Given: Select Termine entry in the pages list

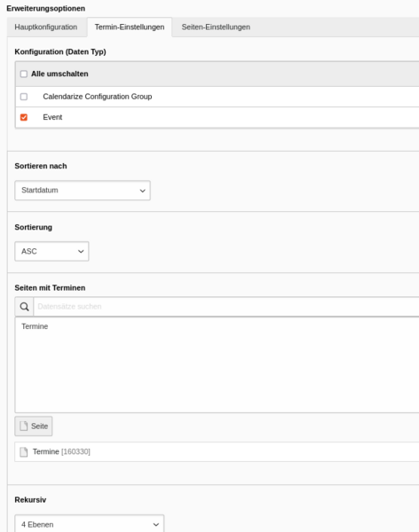Looking at the screenshot, I should (x=35, y=326).
